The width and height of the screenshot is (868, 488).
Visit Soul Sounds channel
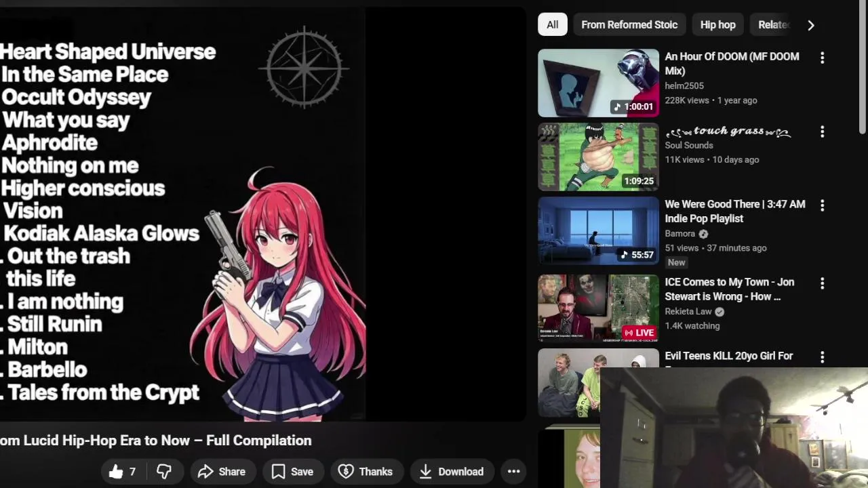click(689, 145)
